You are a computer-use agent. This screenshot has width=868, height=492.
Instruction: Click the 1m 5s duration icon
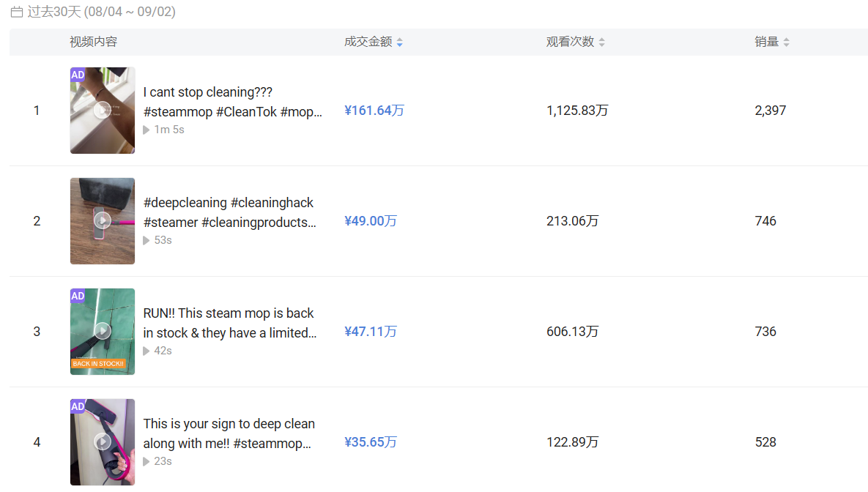click(x=146, y=130)
